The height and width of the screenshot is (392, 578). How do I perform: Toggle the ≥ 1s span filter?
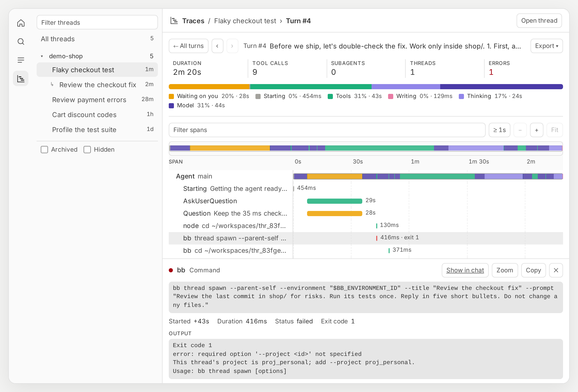[x=500, y=130]
